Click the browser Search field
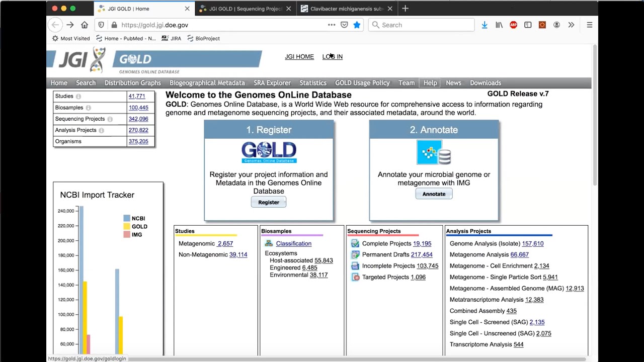The width and height of the screenshot is (644, 362). (422, 25)
